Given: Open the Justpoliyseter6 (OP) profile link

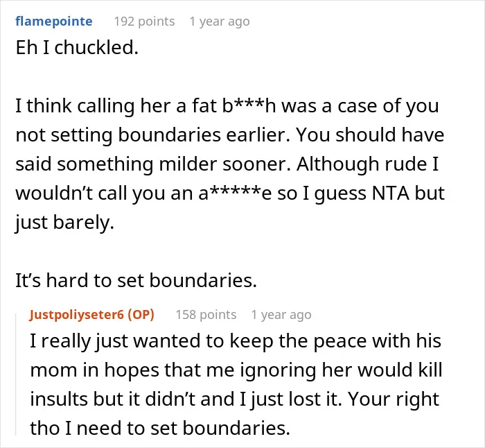Looking at the screenshot, I should 92,315.
